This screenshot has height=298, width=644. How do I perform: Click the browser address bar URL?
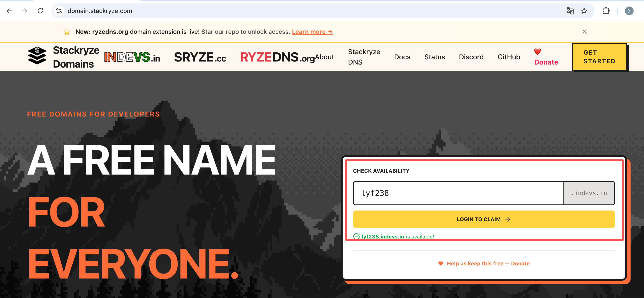point(100,11)
